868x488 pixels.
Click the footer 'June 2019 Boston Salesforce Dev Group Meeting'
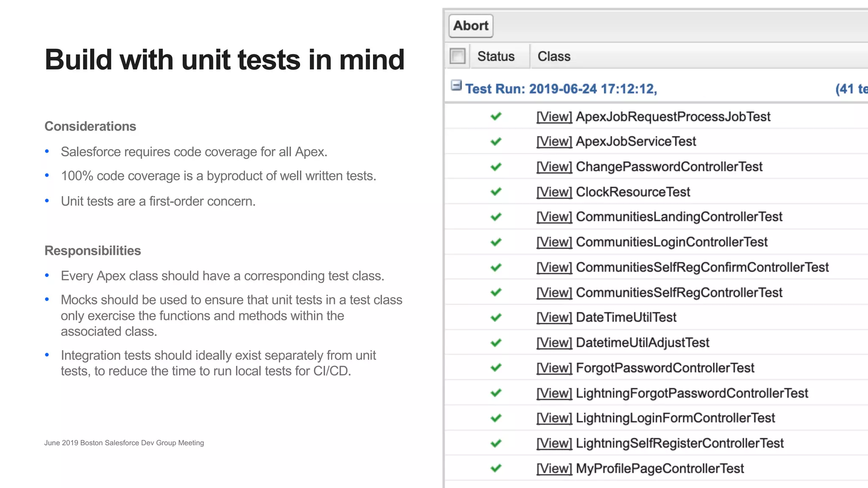[124, 443]
